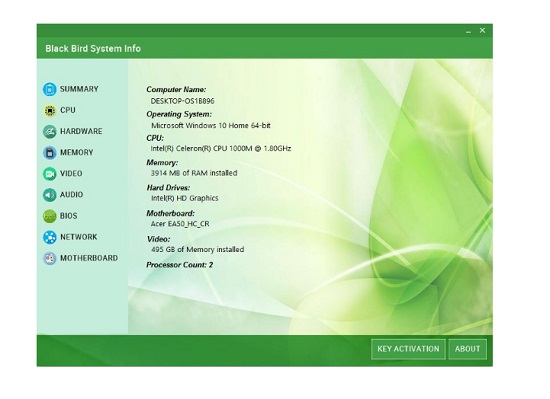Viewport: 550px width, 399px height.
Task: Open the HARDWARE menu label
Action: click(x=81, y=131)
